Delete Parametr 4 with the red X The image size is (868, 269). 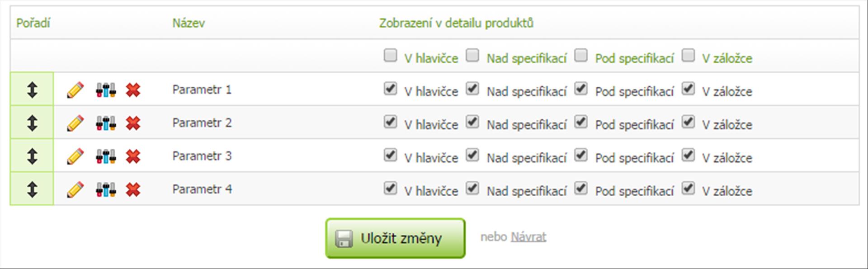[133, 189]
